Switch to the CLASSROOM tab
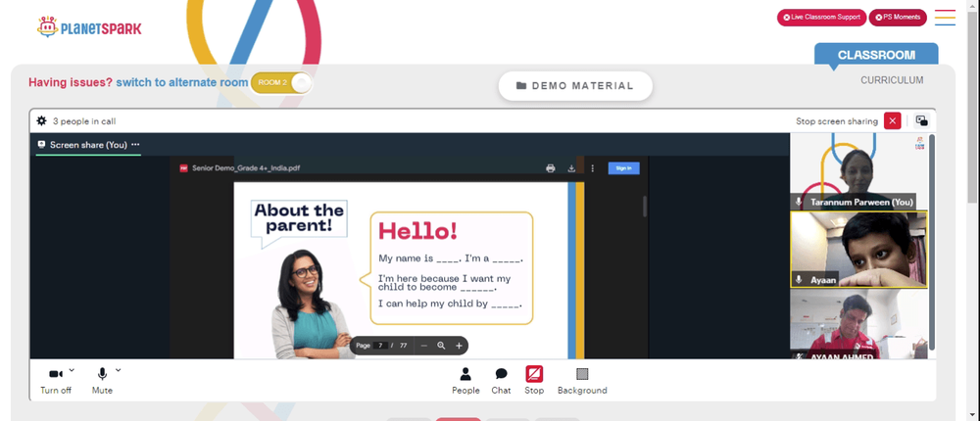This screenshot has height=421, width=980. pos(876,55)
